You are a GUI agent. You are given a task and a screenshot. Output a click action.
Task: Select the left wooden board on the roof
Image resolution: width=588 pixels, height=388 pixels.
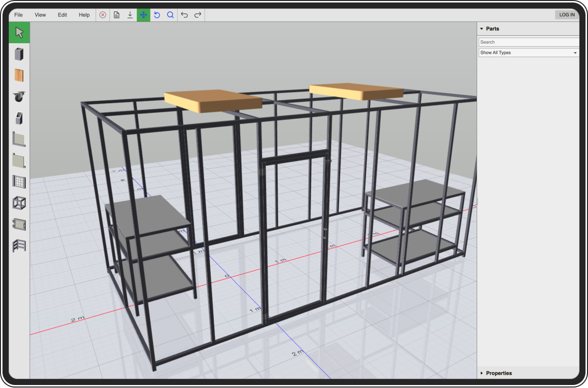coord(213,101)
